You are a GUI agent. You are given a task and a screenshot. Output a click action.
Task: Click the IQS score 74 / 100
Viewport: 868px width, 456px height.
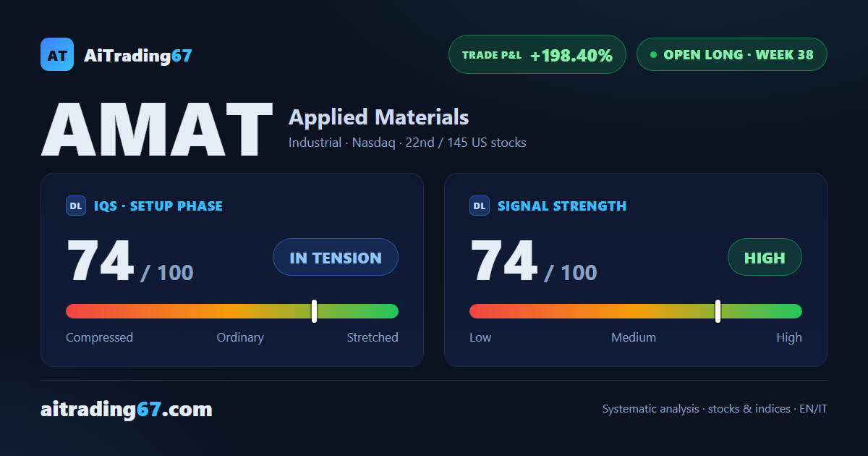click(130, 261)
